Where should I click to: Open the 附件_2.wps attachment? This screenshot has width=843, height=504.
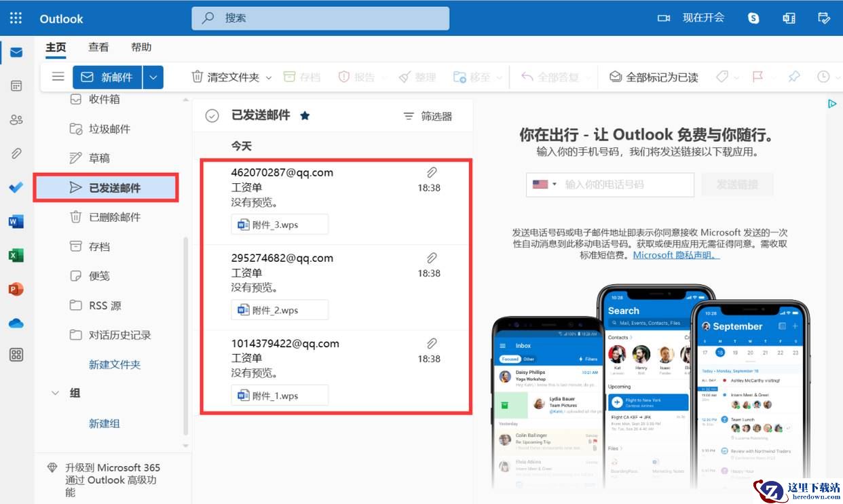280,310
